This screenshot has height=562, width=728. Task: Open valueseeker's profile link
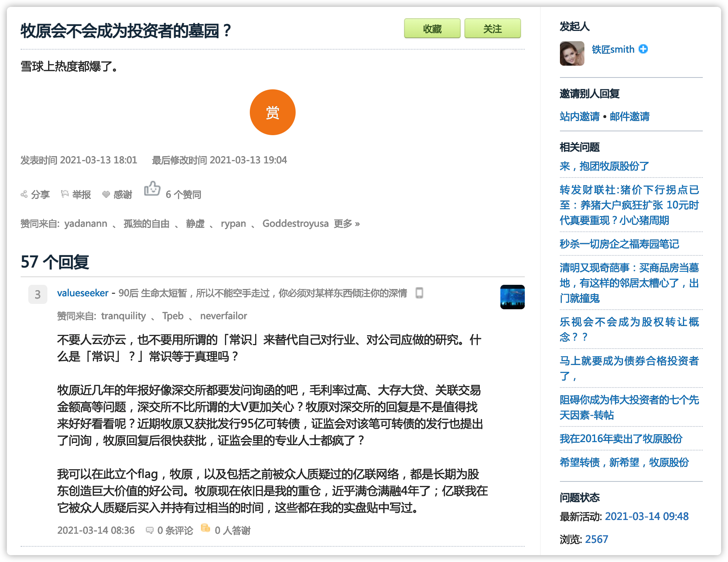pos(83,293)
